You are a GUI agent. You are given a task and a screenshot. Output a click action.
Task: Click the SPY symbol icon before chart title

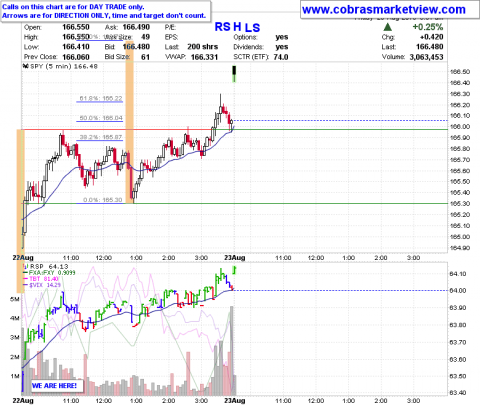(x=26, y=66)
